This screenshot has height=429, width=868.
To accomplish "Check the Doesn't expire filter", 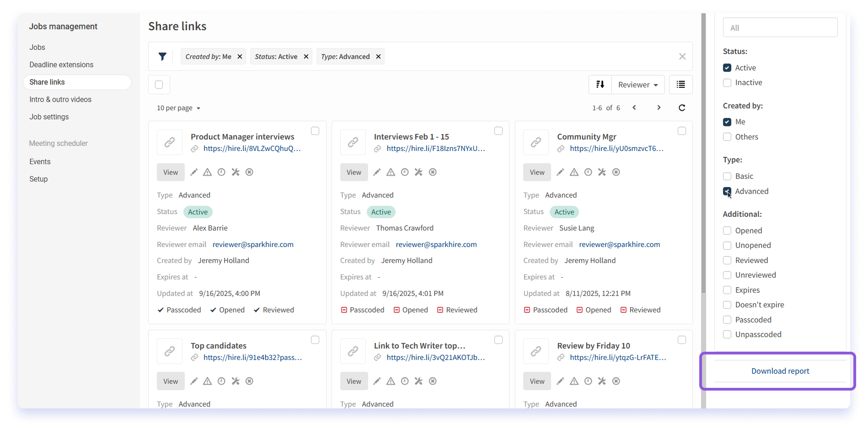I will pos(727,305).
